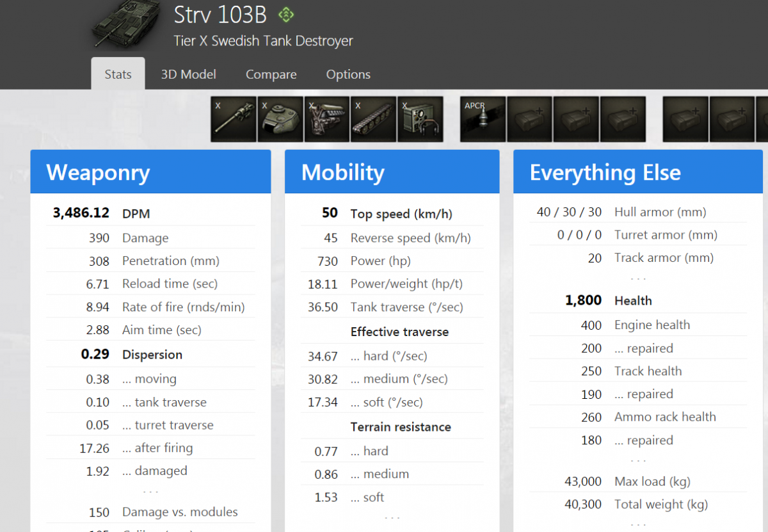The width and height of the screenshot is (768, 532).
Task: Select the after firing dispersion row
Action: pyautogui.click(x=150, y=448)
